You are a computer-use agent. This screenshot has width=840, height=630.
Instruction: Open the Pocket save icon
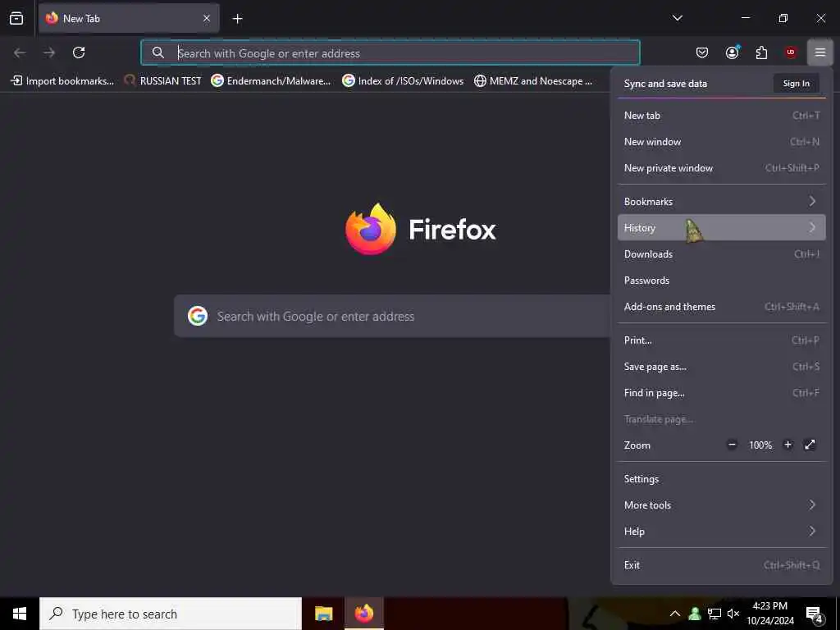[702, 52]
